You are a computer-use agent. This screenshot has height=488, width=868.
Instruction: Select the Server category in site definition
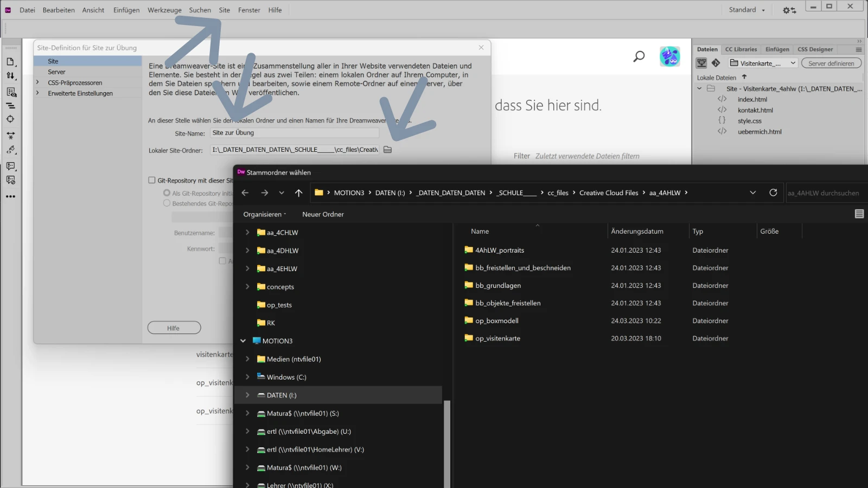tap(88, 72)
